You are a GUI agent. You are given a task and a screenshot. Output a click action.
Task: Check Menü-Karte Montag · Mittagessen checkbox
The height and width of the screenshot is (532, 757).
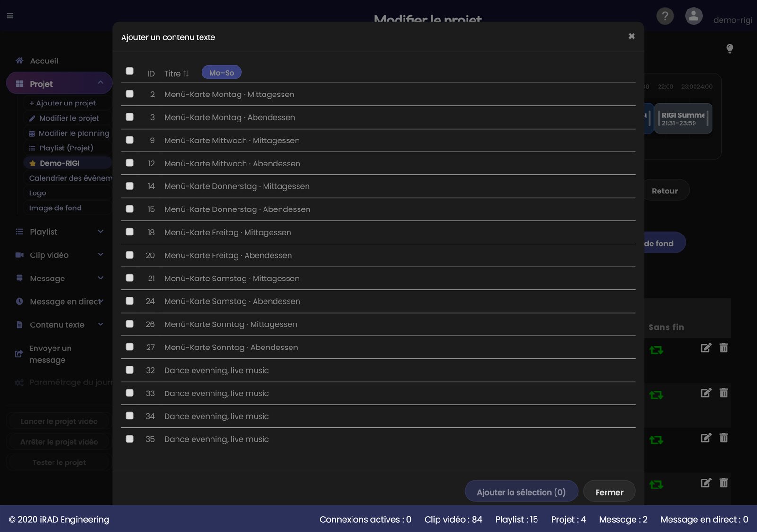130,94
